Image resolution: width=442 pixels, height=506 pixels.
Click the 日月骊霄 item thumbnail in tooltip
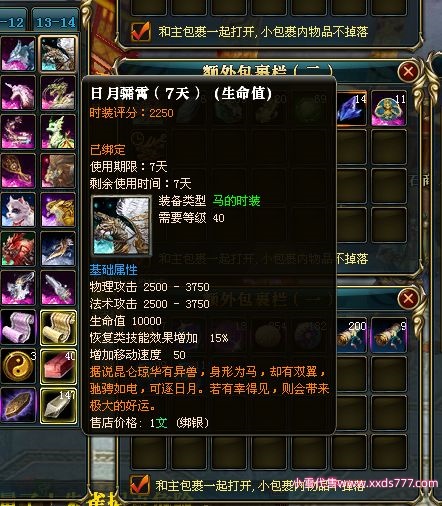[121, 226]
